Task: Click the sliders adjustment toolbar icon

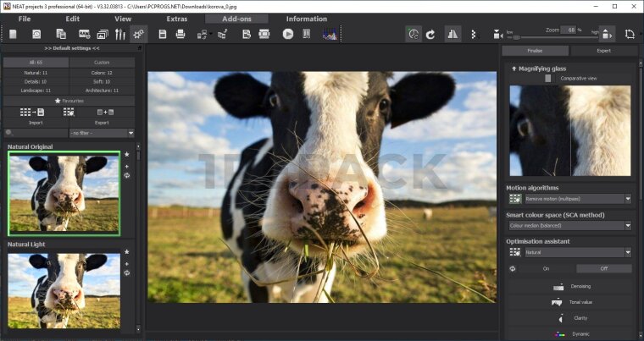Action: click(x=120, y=34)
